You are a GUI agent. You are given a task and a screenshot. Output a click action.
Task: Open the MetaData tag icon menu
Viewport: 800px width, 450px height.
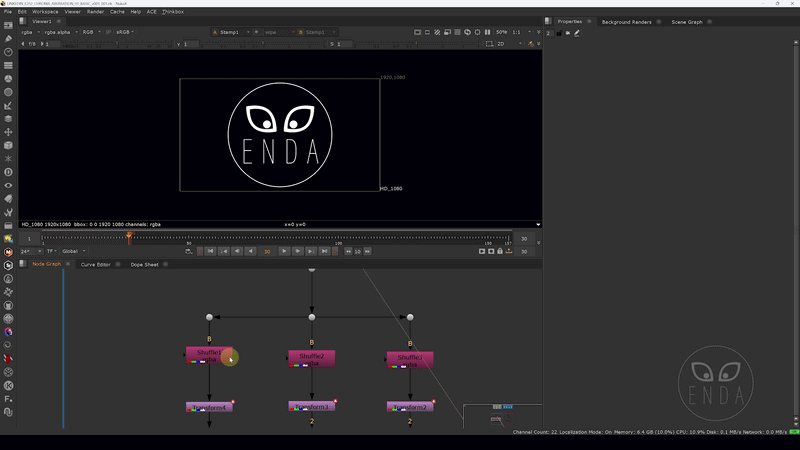coord(8,198)
